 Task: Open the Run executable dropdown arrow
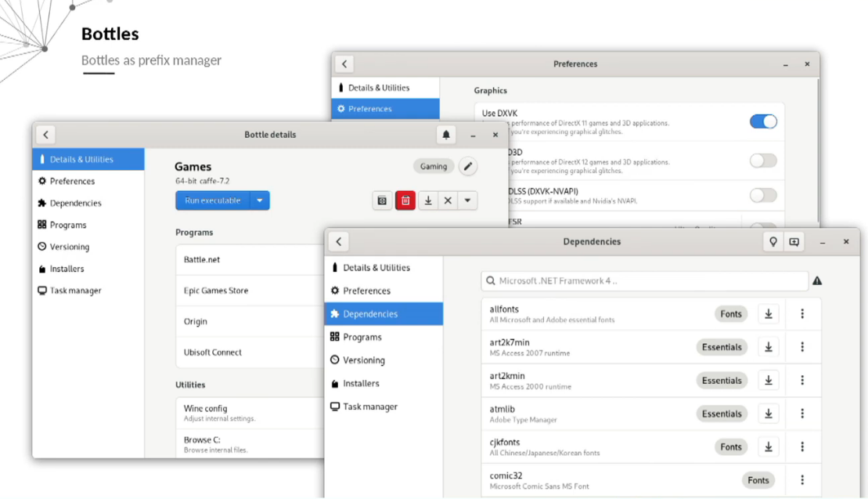(260, 201)
